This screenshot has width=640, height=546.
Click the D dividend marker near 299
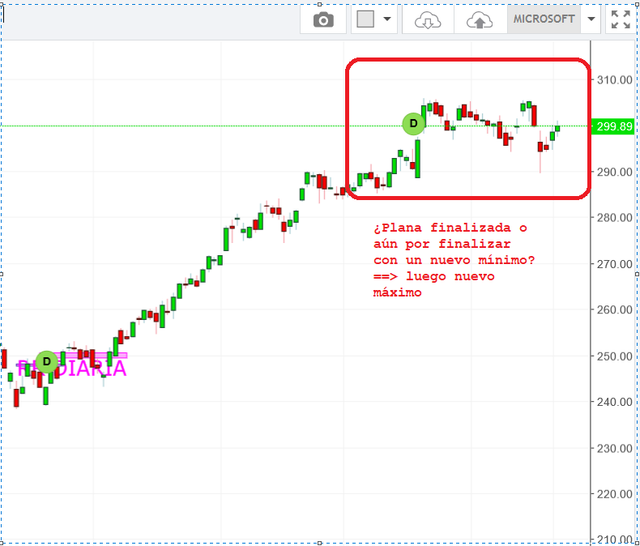(413, 123)
